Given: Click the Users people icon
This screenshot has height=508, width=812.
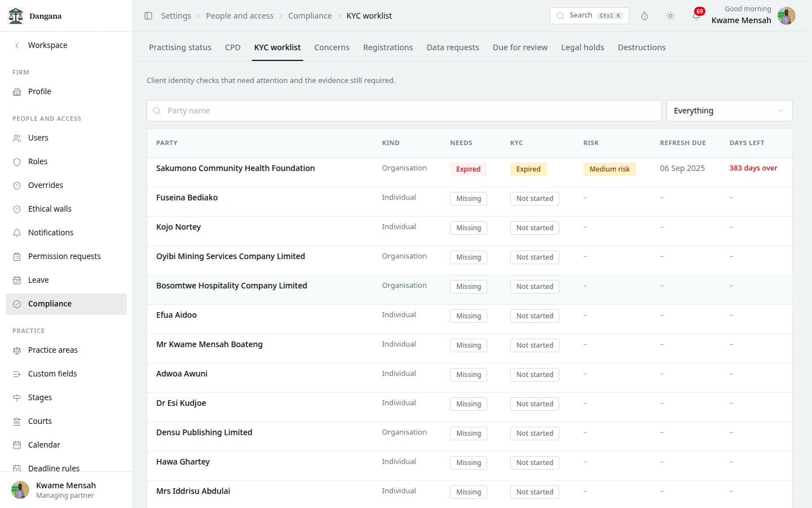Looking at the screenshot, I should point(17,138).
